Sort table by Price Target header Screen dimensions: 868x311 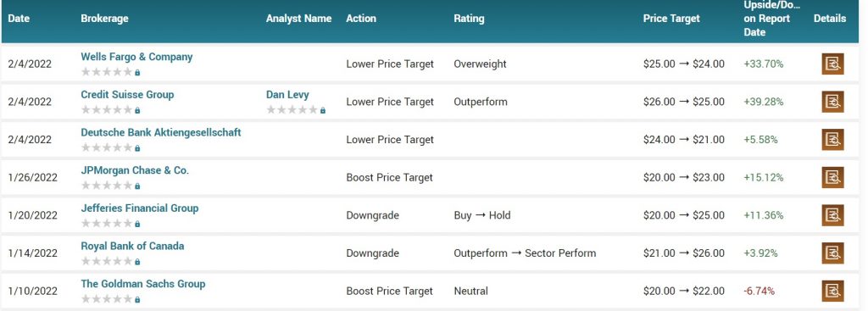point(671,19)
